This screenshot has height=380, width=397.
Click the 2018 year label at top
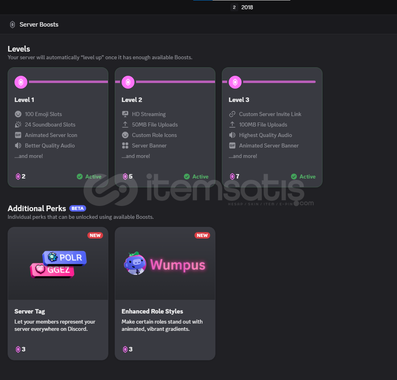247,7
